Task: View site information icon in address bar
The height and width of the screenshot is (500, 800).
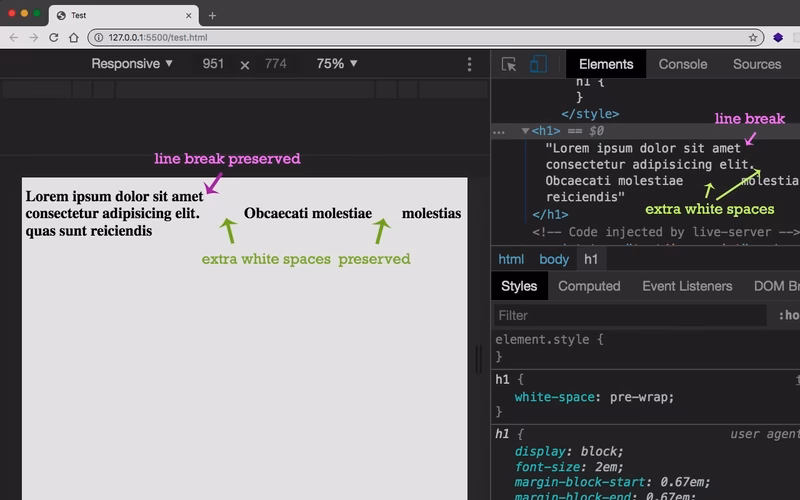Action: click(98, 37)
